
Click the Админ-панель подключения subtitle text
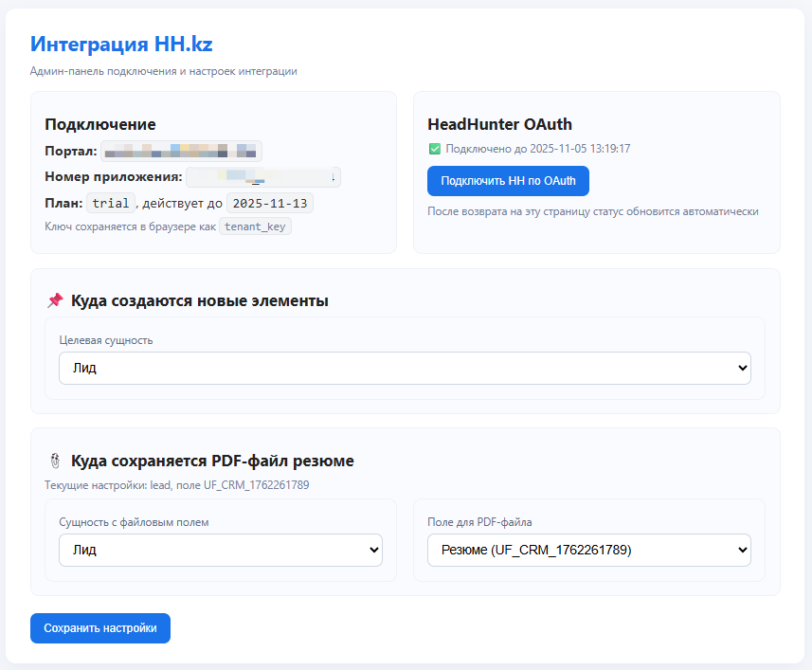pyautogui.click(x=164, y=71)
